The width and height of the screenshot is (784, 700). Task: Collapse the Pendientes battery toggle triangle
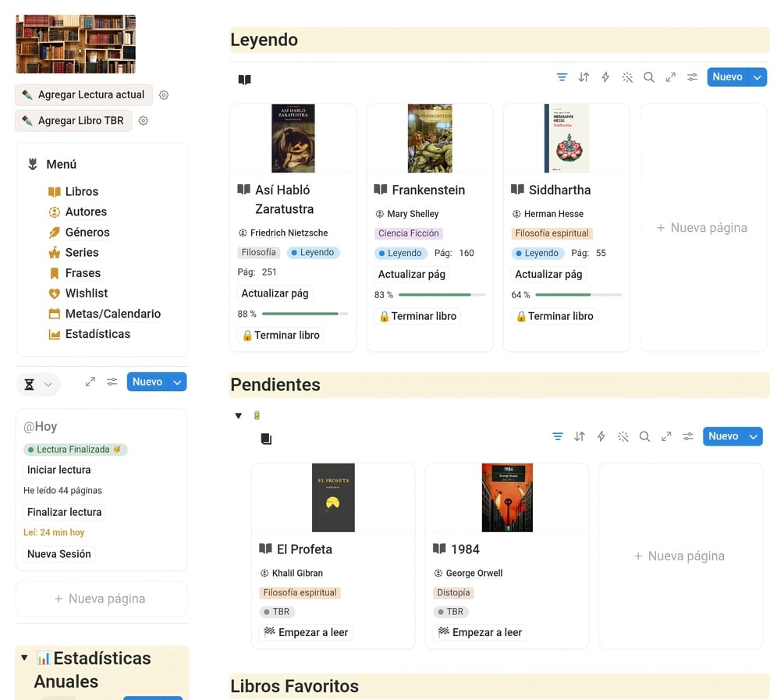[x=239, y=416]
